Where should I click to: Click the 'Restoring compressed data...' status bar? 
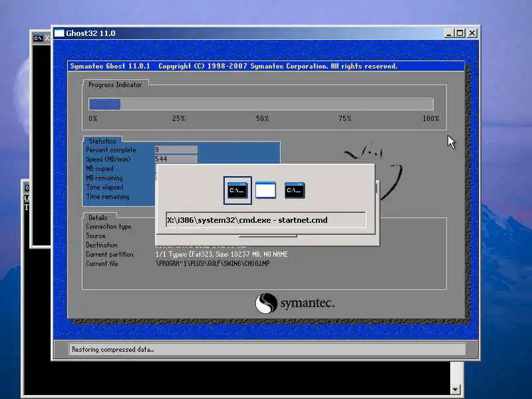click(267, 349)
